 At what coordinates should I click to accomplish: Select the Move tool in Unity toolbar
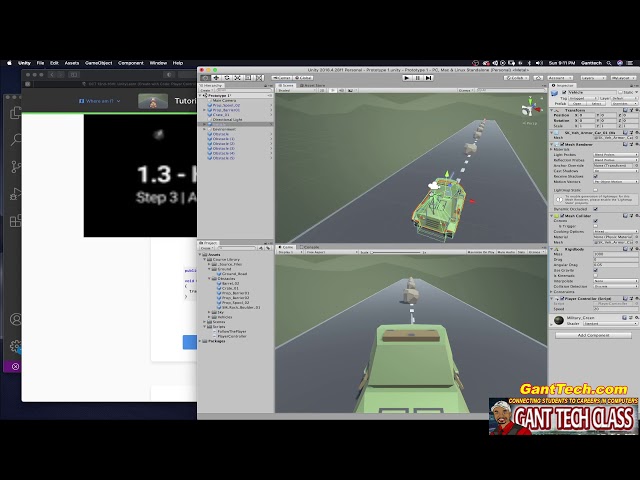click(216, 78)
